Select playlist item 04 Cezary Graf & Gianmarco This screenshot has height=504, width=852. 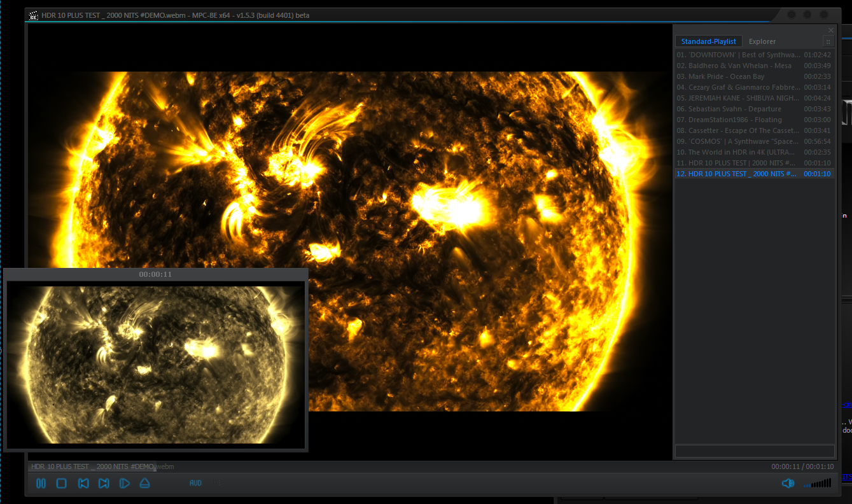(754, 87)
